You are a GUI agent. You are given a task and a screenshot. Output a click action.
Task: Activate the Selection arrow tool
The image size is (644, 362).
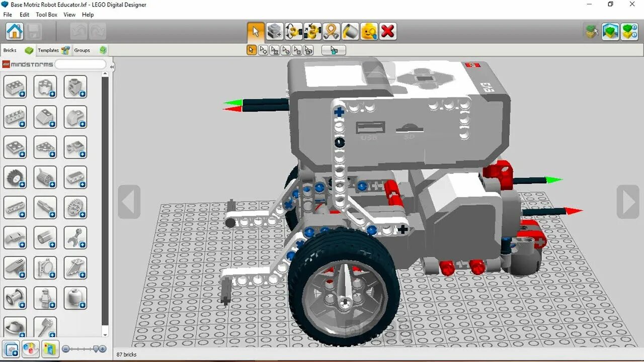[x=256, y=31]
